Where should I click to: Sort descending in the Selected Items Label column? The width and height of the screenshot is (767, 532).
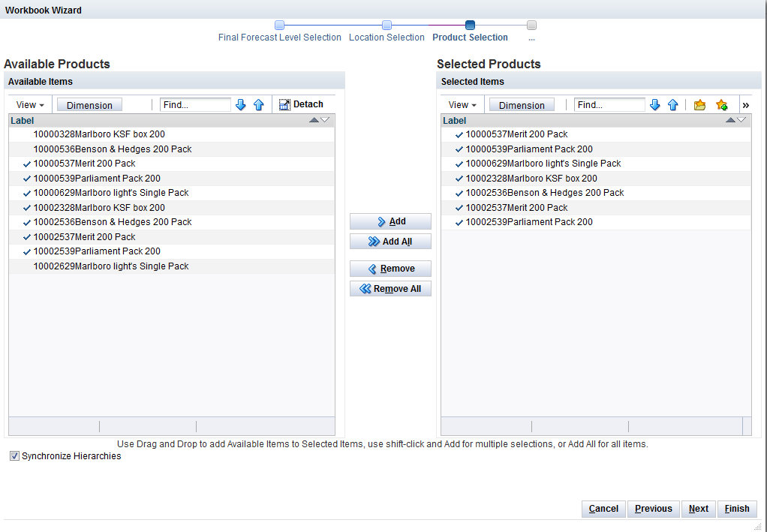(x=741, y=120)
